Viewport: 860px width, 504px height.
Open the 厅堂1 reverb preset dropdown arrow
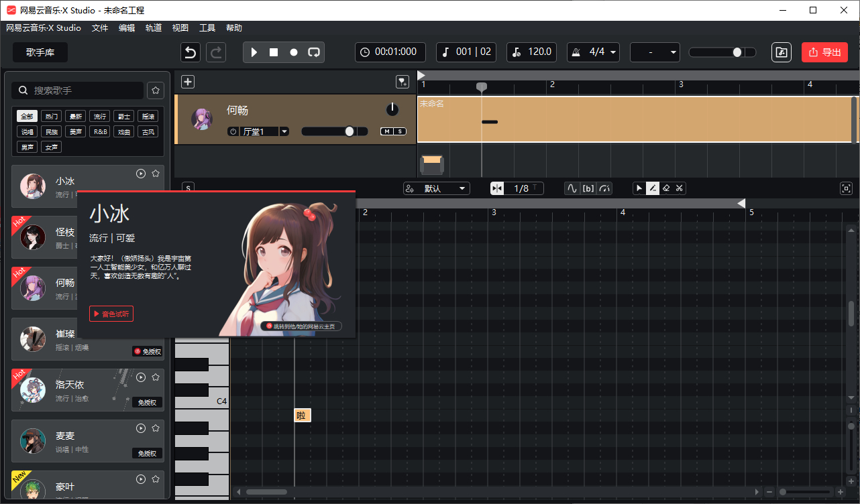pos(284,131)
